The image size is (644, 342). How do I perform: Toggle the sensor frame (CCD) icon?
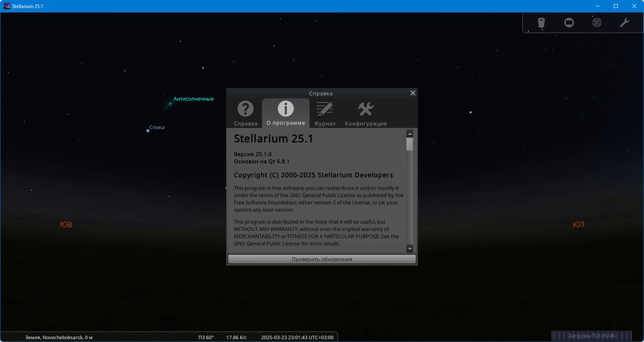(x=569, y=23)
